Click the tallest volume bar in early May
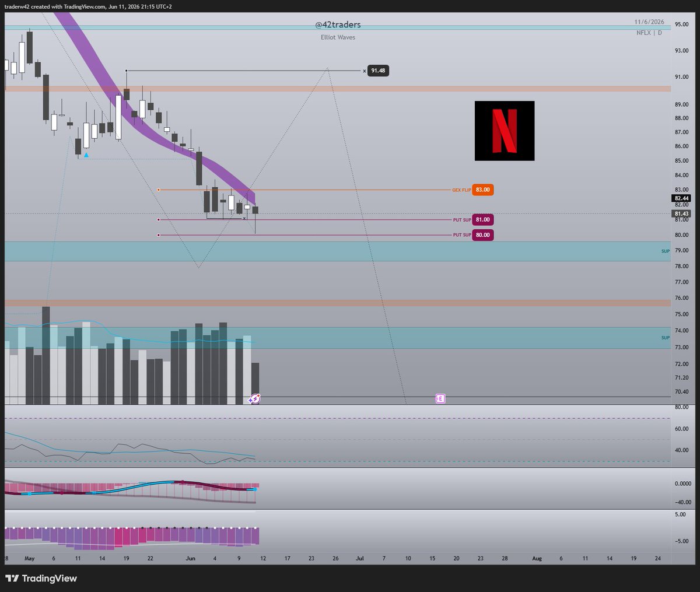The width and height of the screenshot is (700, 592). [46, 355]
